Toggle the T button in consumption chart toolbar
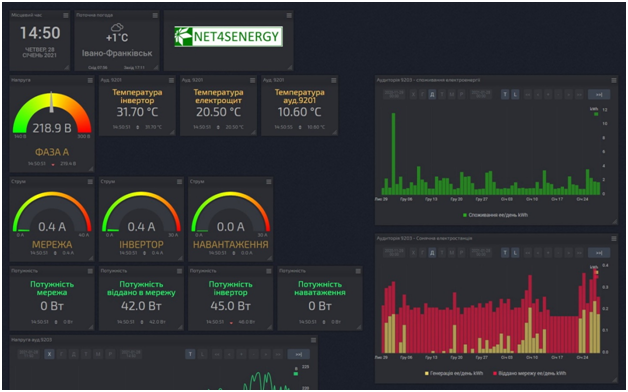The width and height of the screenshot is (628, 392). tap(505, 94)
